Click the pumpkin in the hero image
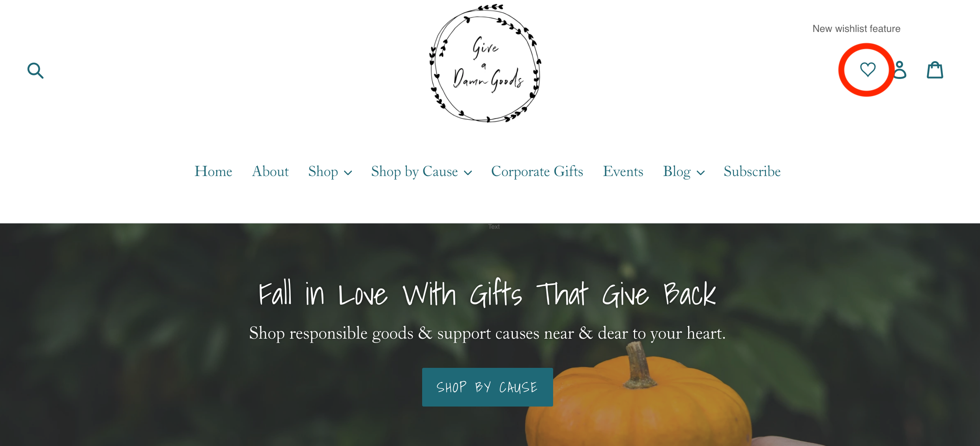This screenshot has height=446, width=980. tap(639, 399)
